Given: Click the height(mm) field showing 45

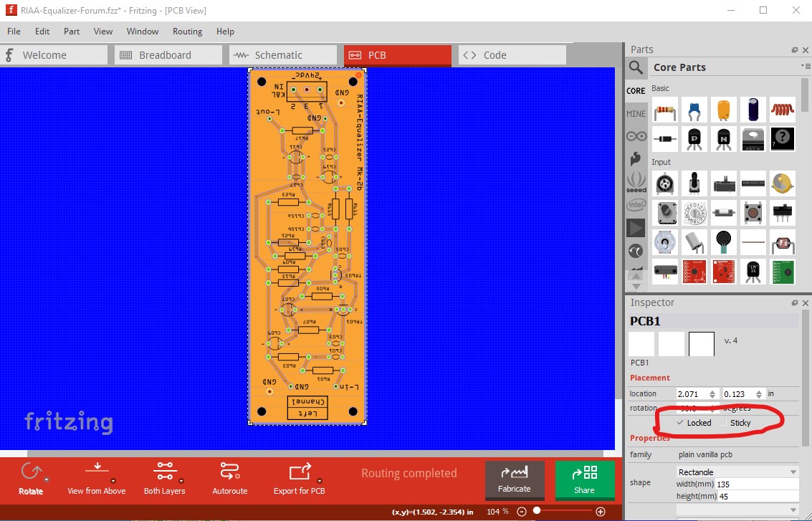Looking at the screenshot, I should coord(757,496).
